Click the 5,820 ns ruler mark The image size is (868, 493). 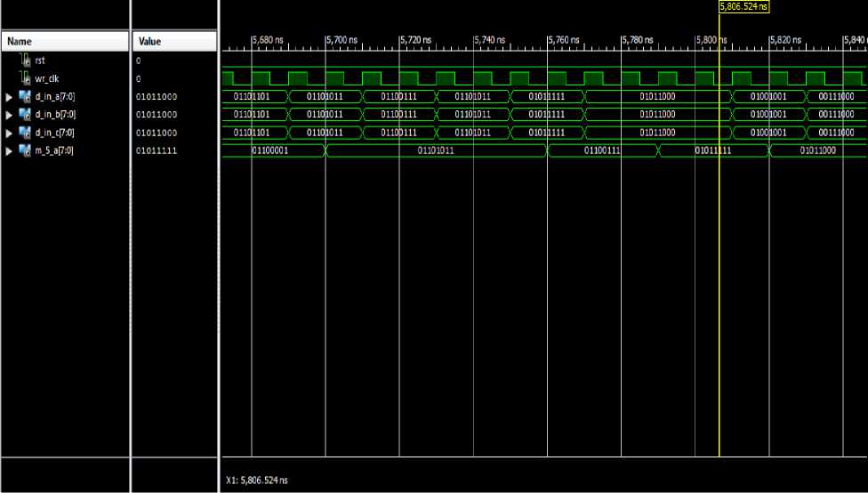coord(785,40)
